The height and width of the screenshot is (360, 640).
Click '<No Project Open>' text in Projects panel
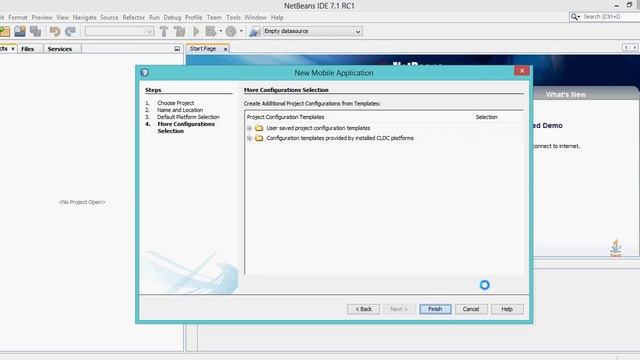click(82, 202)
